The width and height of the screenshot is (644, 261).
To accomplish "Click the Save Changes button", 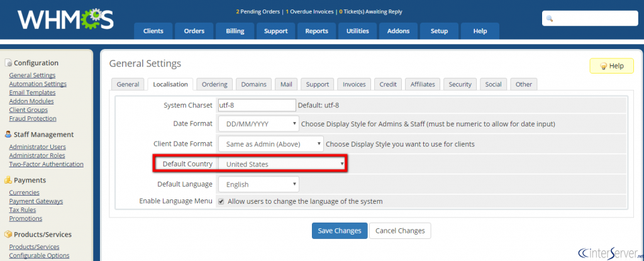I will pyautogui.click(x=340, y=231).
